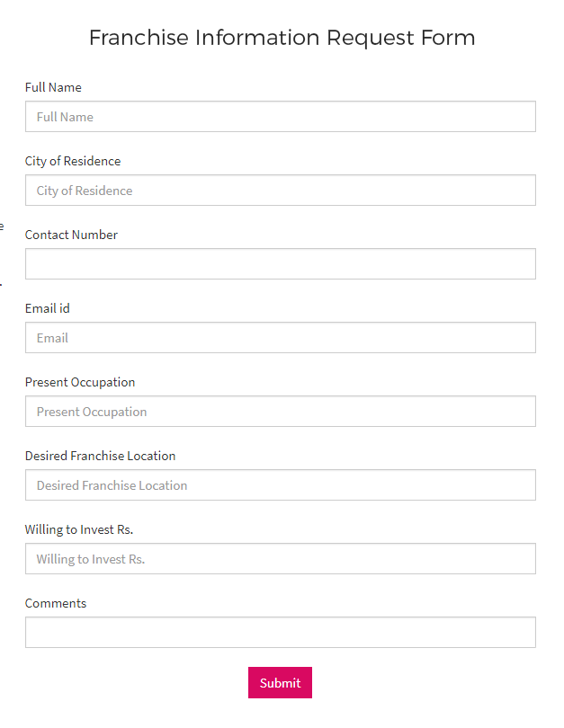The image size is (564, 728).
Task: Click the Submit button
Action: click(x=280, y=682)
